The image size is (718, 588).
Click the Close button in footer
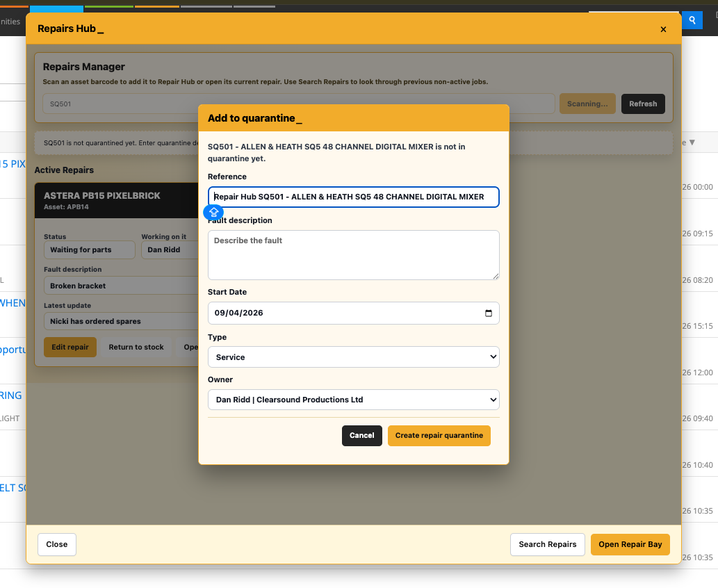(57, 544)
